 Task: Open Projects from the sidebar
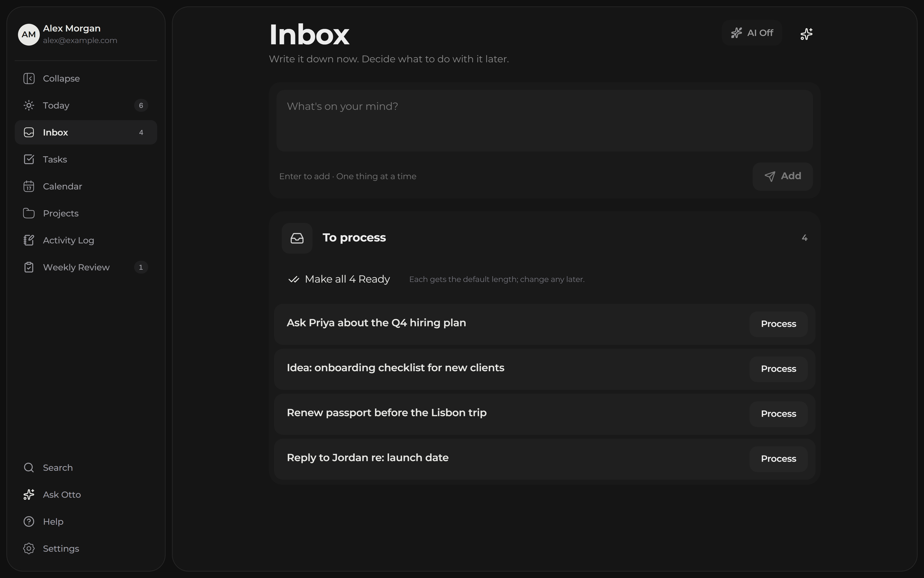click(86, 213)
